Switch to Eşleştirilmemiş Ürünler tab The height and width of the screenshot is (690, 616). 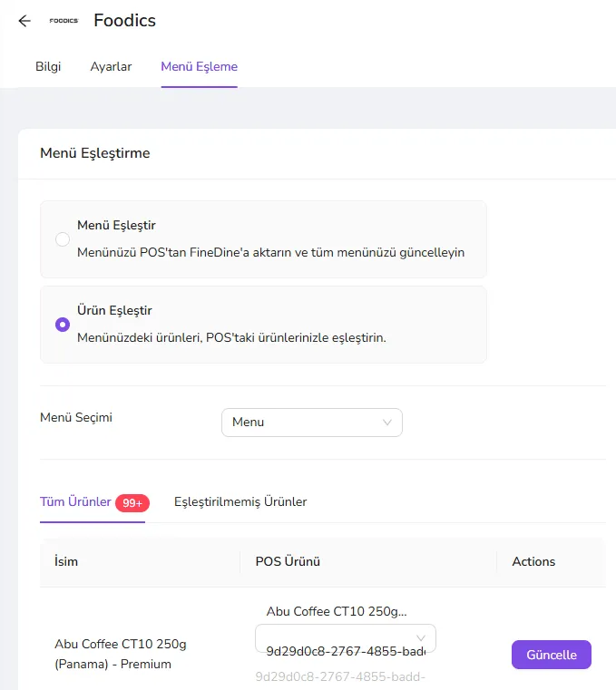(x=240, y=502)
